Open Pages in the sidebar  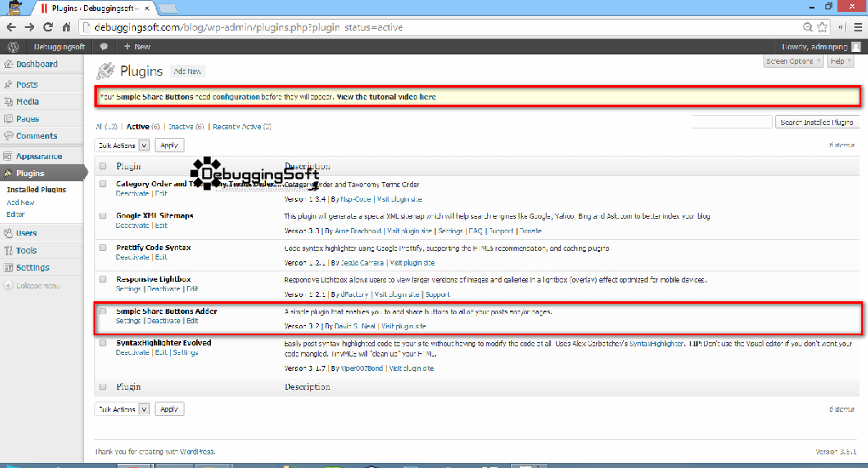tap(27, 119)
